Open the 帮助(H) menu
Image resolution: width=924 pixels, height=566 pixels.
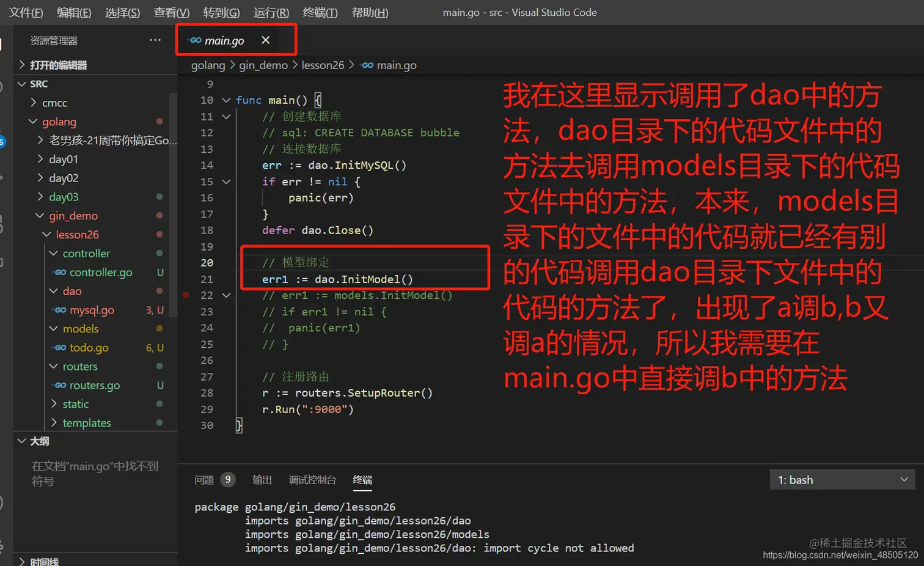370,12
